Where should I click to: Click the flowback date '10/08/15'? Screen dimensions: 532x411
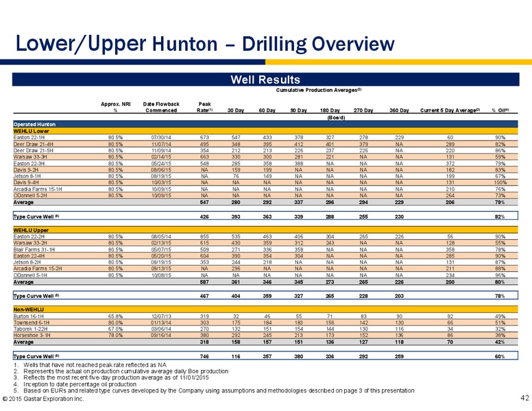[x=161, y=275]
